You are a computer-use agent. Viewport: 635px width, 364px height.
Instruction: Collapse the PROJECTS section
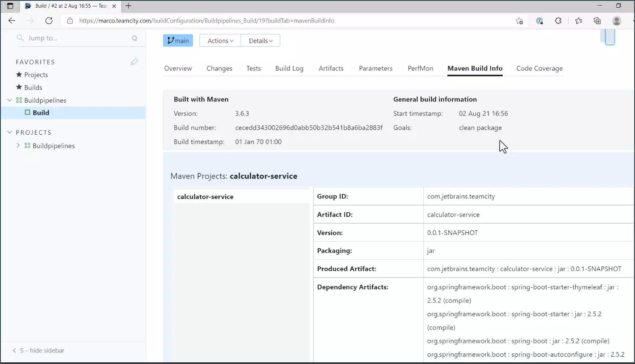pos(10,132)
